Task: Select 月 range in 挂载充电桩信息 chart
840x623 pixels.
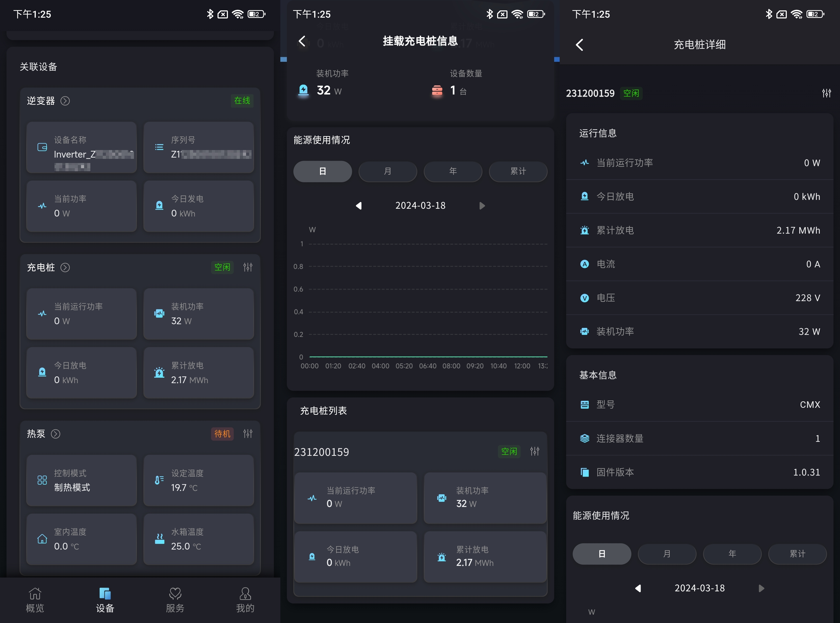Action: (388, 172)
